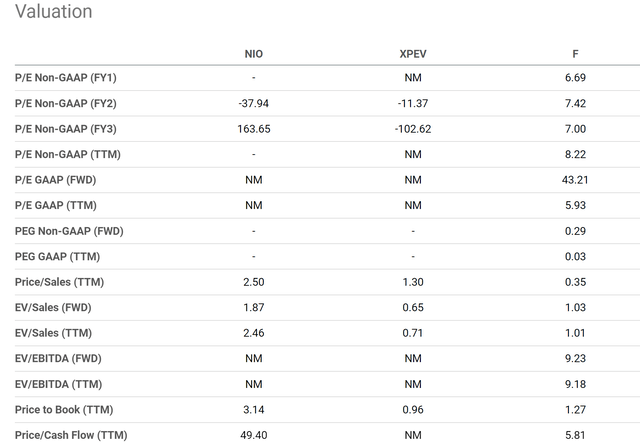Click NIO's 163.65 P/E FY3 value
Screen dimensions: 640x447
click(254, 129)
